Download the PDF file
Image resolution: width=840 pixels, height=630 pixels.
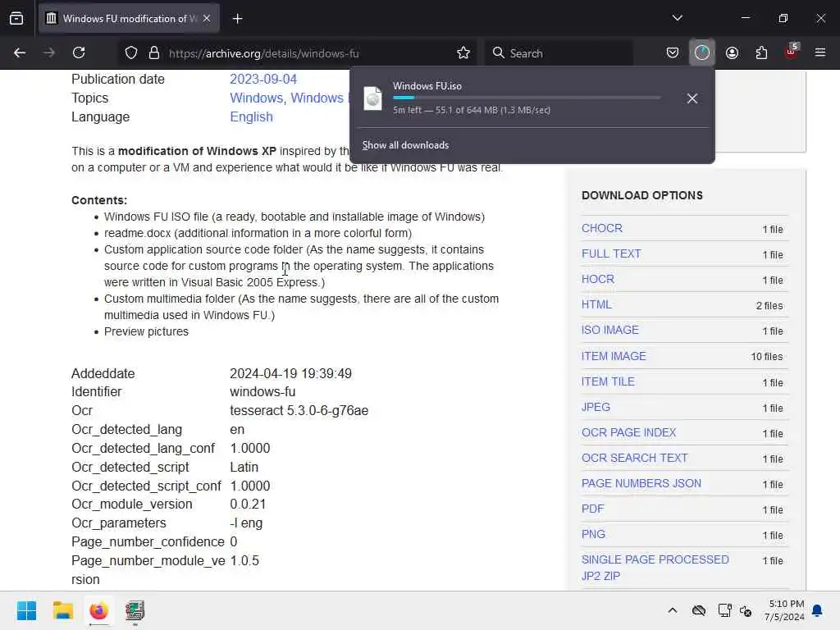click(x=592, y=509)
